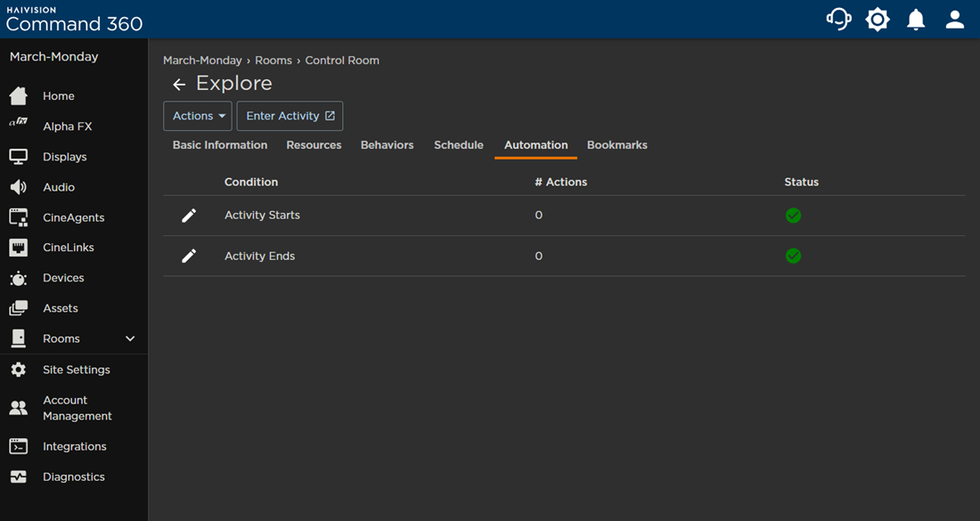Open the support headset icon
The image size is (980, 521).
[838, 20]
